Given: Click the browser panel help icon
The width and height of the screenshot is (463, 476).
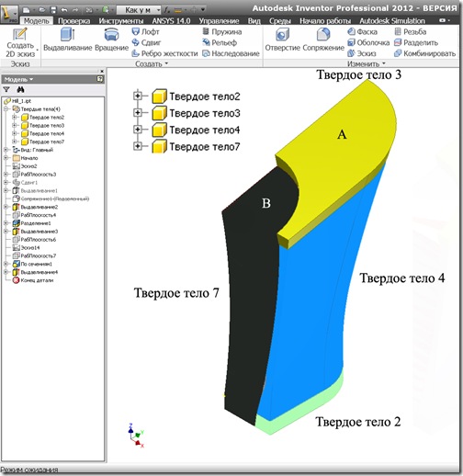Looking at the screenshot, I should [100, 79].
